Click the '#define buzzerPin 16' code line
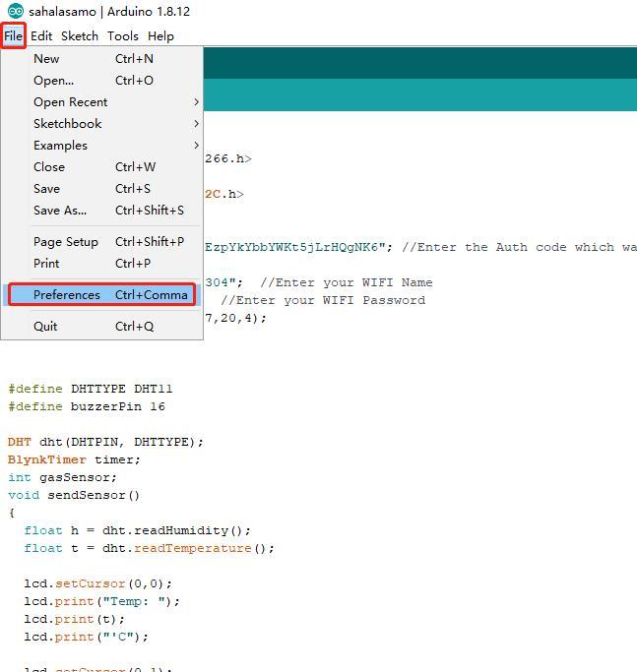 coord(87,406)
